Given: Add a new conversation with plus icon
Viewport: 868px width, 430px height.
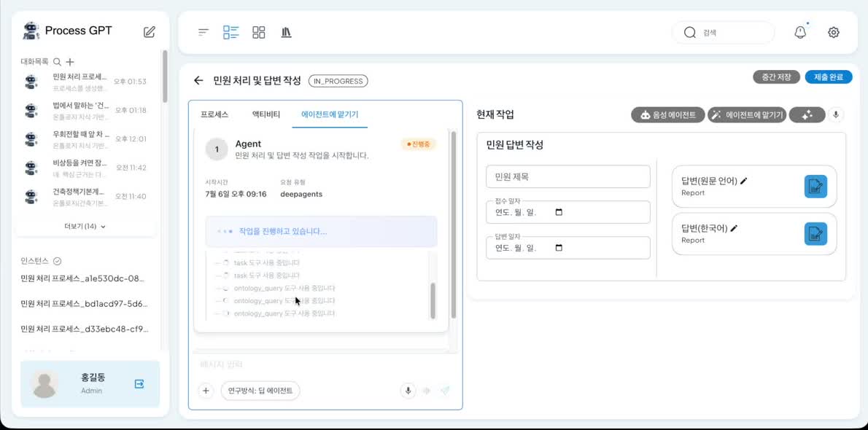Looking at the screenshot, I should click(x=70, y=62).
